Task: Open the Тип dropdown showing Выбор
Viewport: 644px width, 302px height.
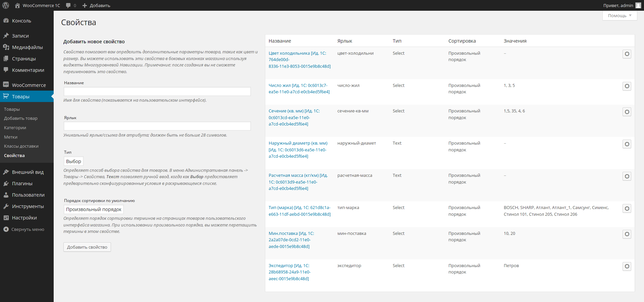Action: click(x=73, y=161)
